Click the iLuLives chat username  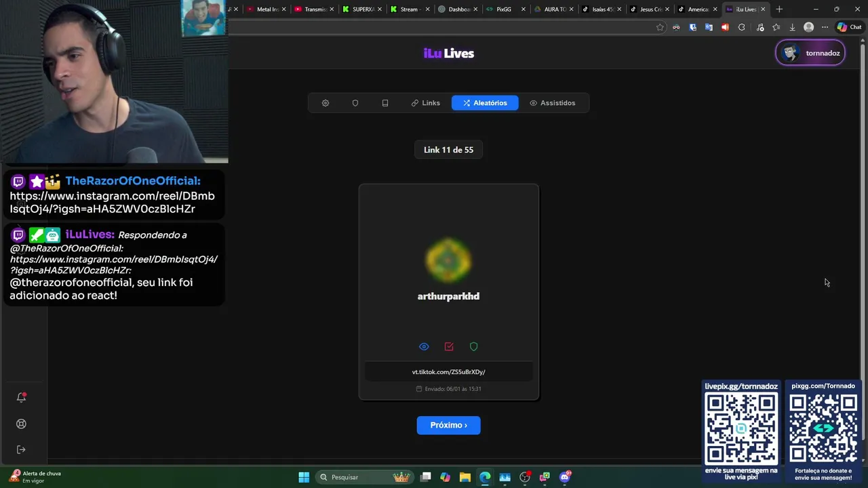[x=90, y=235]
